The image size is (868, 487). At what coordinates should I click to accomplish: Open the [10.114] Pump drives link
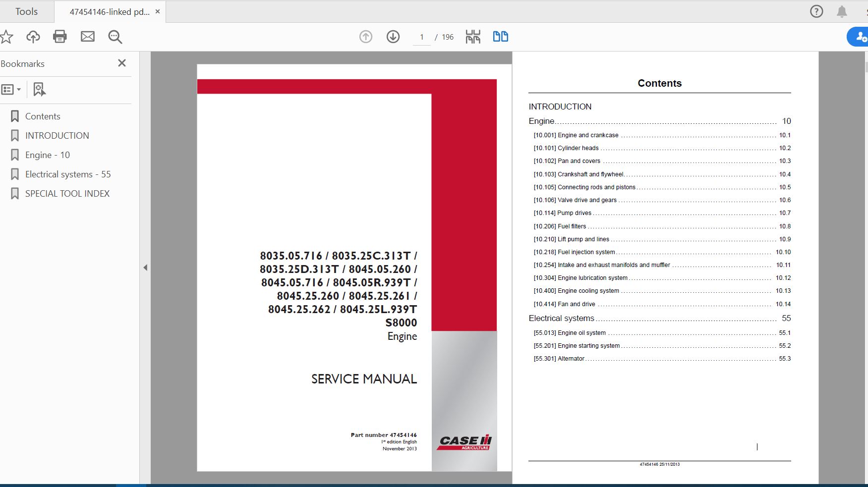(662, 213)
